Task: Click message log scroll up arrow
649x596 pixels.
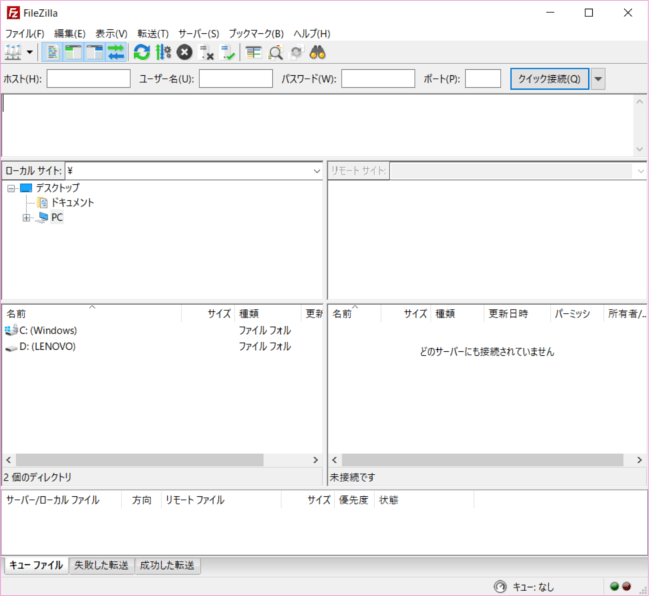Action: pyautogui.click(x=640, y=101)
